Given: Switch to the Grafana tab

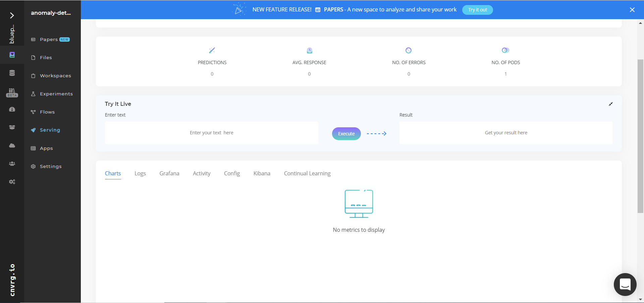Looking at the screenshot, I should [x=169, y=174].
